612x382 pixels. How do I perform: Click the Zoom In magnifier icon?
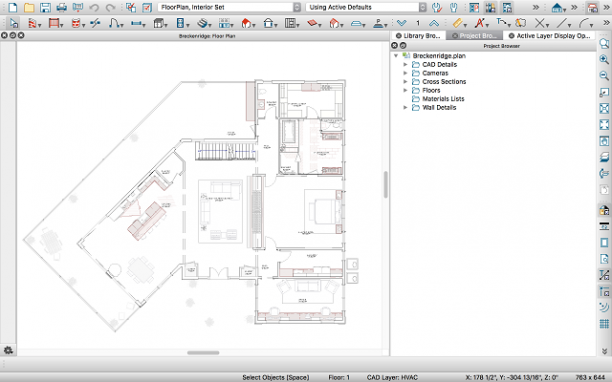click(604, 59)
